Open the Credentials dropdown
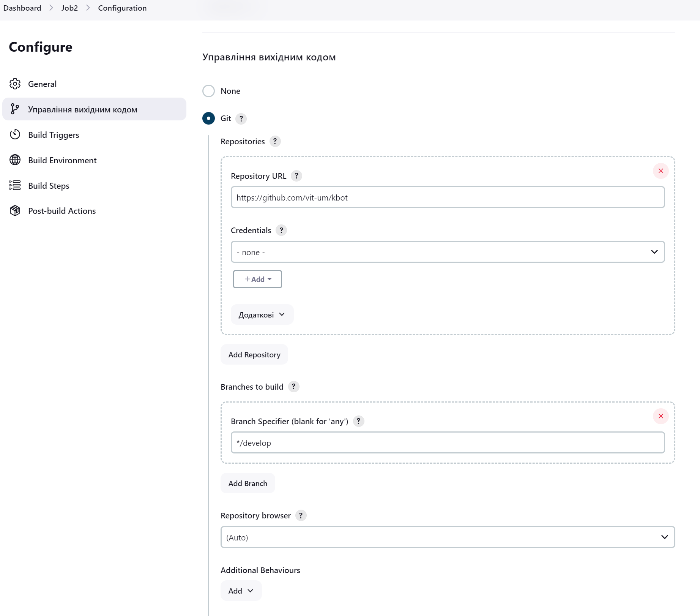The width and height of the screenshot is (700, 616). tap(448, 252)
